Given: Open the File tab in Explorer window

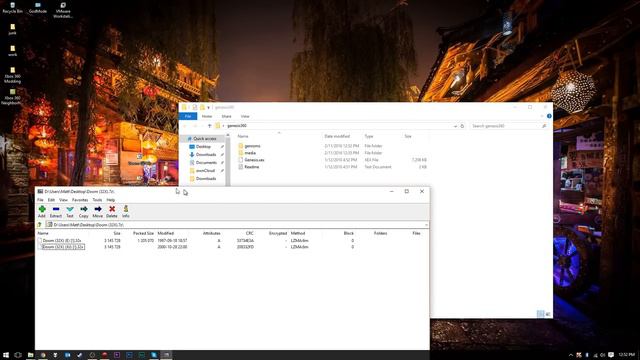Looking at the screenshot, I should (188, 116).
